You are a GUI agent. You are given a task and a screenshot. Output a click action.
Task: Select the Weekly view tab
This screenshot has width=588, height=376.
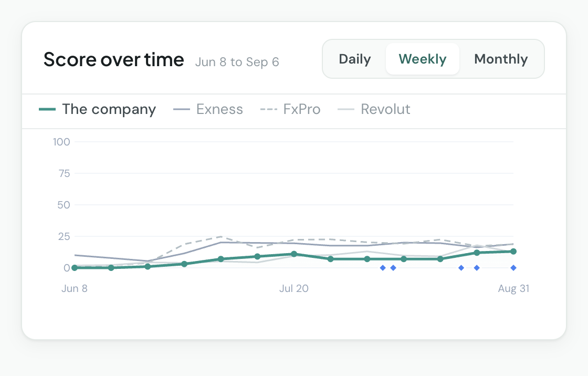pos(422,59)
